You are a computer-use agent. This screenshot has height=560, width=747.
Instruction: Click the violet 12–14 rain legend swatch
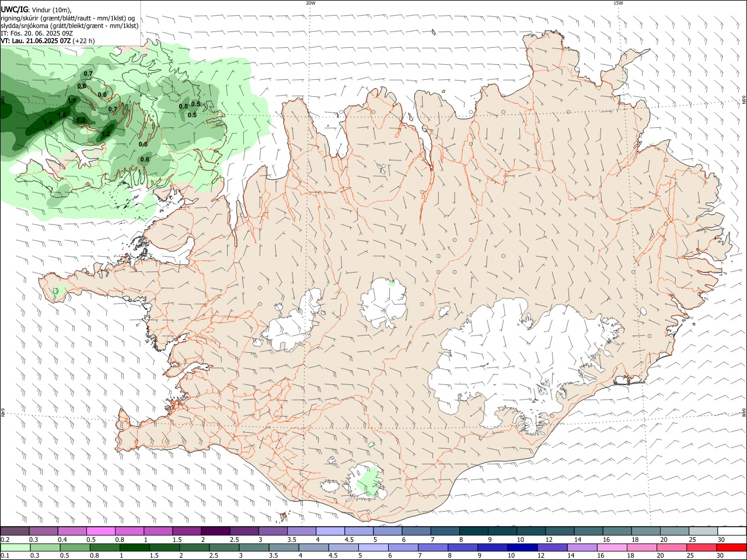tap(552, 548)
